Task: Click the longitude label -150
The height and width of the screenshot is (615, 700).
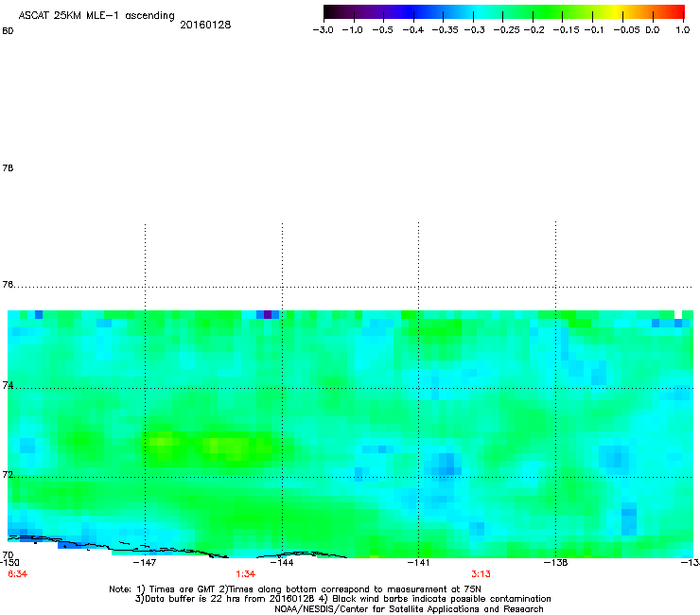Action: pyautogui.click(x=9, y=562)
